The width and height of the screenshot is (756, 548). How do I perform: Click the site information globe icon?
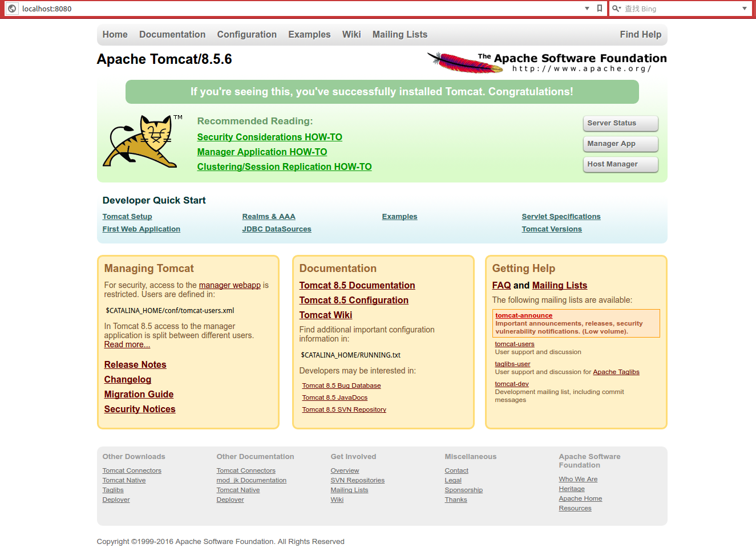click(12, 9)
